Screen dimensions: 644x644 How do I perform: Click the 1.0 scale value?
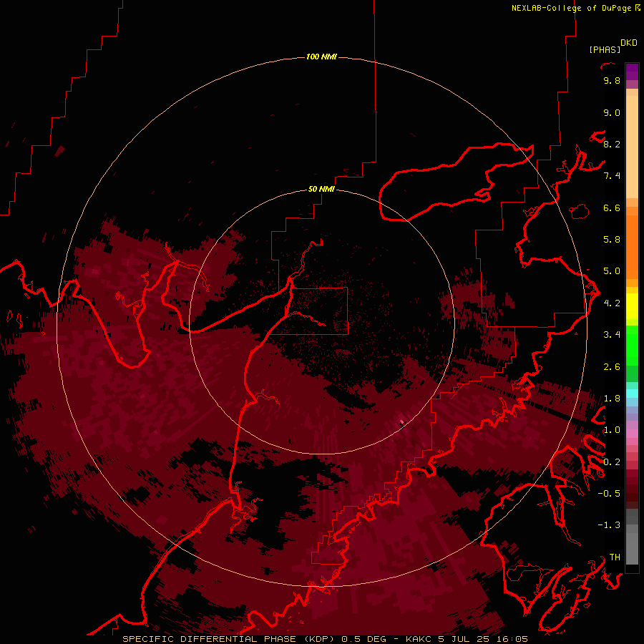(612, 430)
